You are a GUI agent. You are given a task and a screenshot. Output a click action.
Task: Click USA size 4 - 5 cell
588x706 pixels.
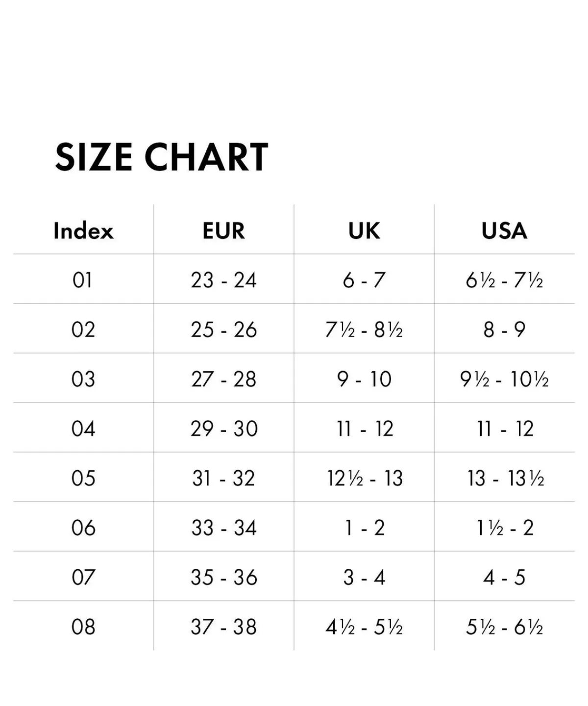coord(504,577)
